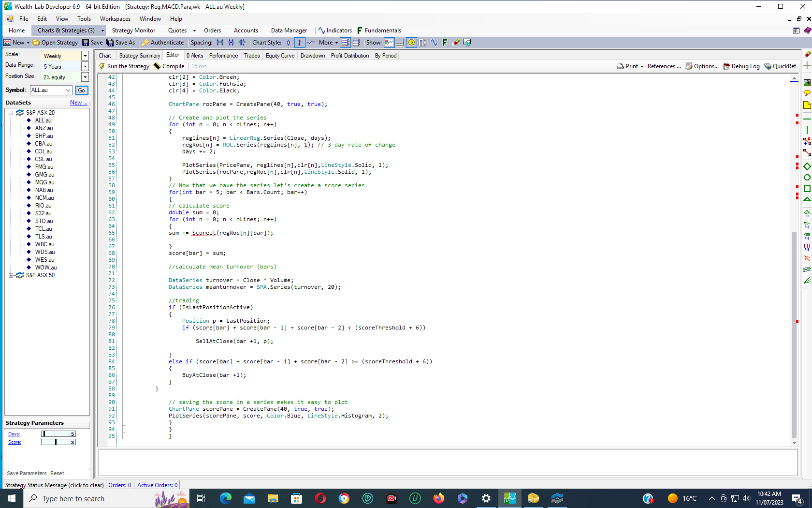Screen dimensions: 812x508
Task: Authenticate the strategy
Action: (163, 43)
